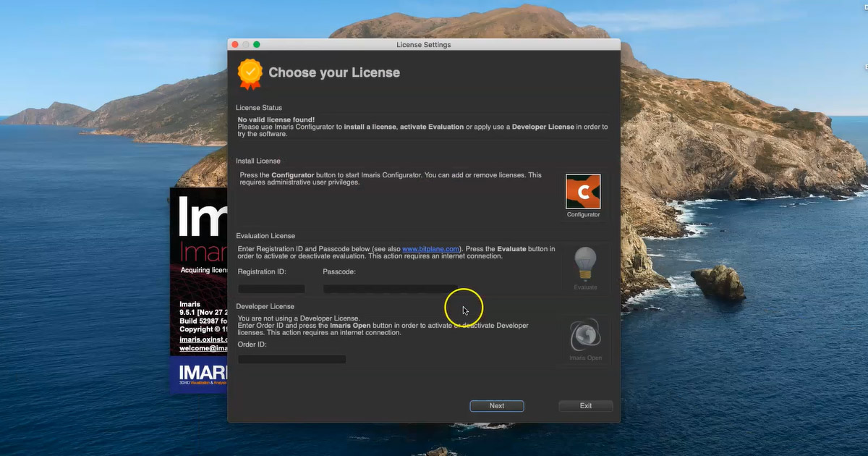
Task: Click the Registration ID input field
Action: (271, 288)
